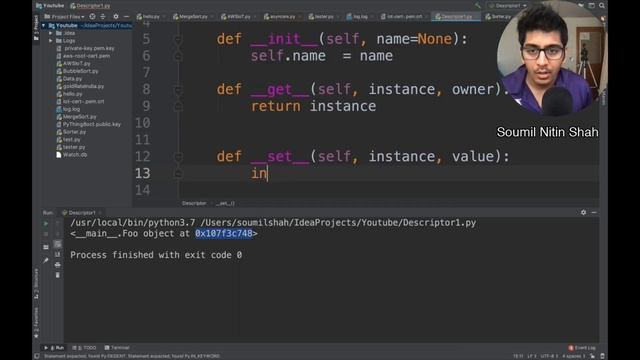
Task: Open Data.py from project tree
Action: click(69, 79)
